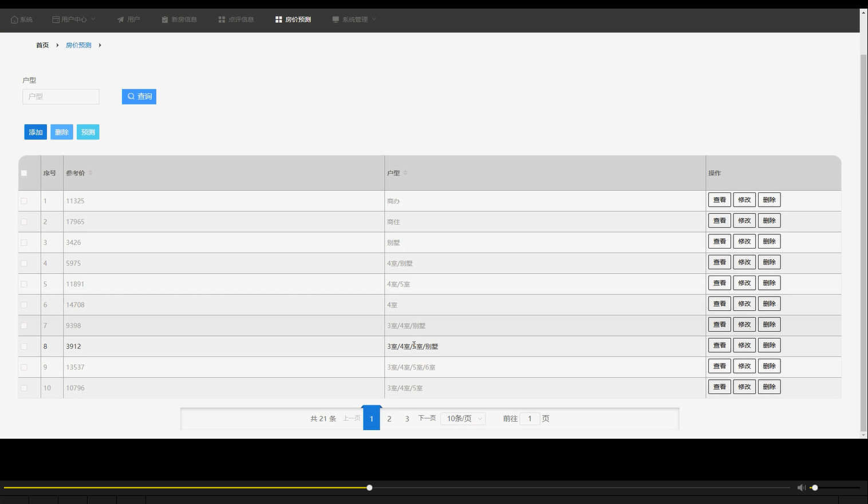Sort table by 户型 column icon

pos(405,173)
